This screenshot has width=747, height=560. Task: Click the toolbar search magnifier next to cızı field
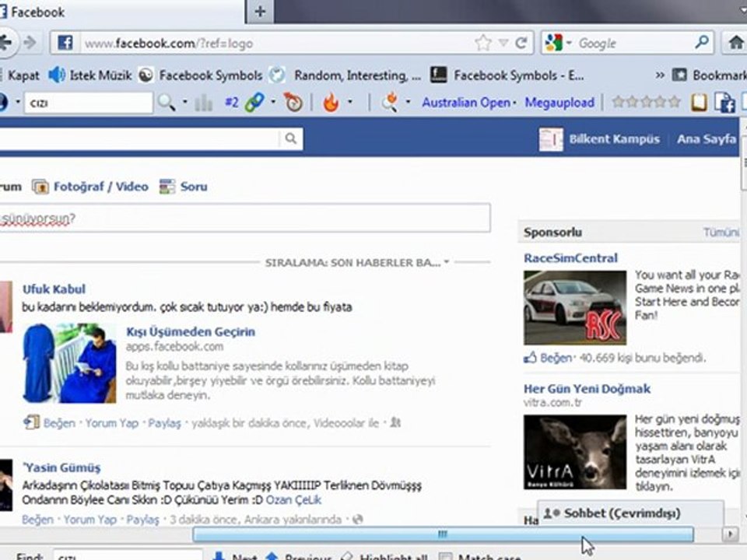[167, 103]
